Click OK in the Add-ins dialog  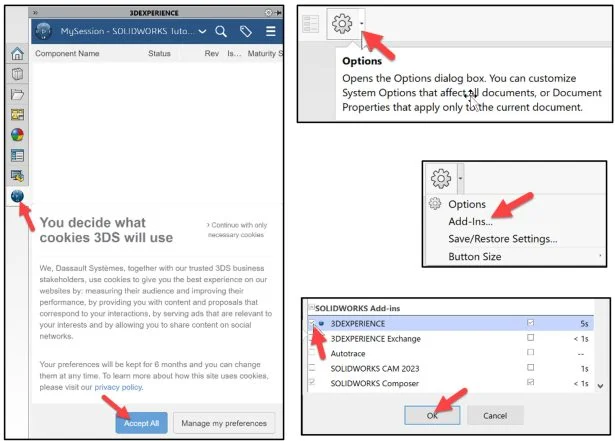pyautogui.click(x=432, y=415)
